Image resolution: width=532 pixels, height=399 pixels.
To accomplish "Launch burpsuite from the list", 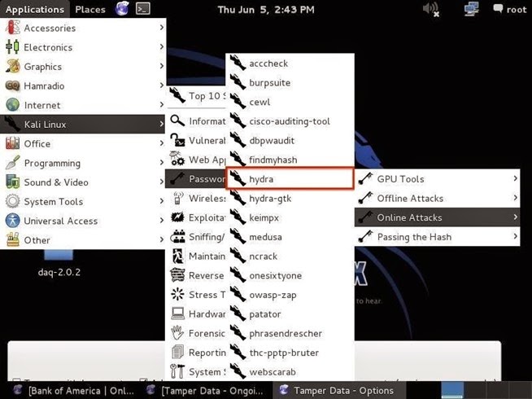I will click(290, 82).
